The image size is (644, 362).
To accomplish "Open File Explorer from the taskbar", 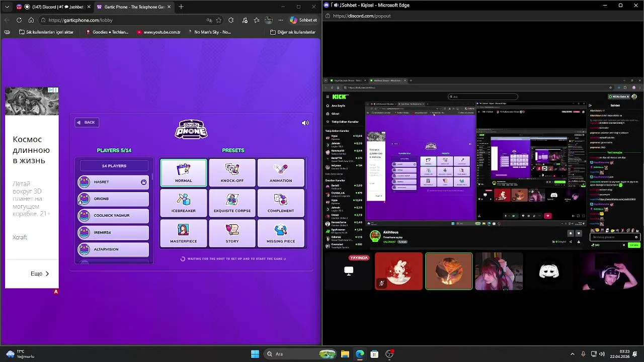I will click(x=345, y=354).
